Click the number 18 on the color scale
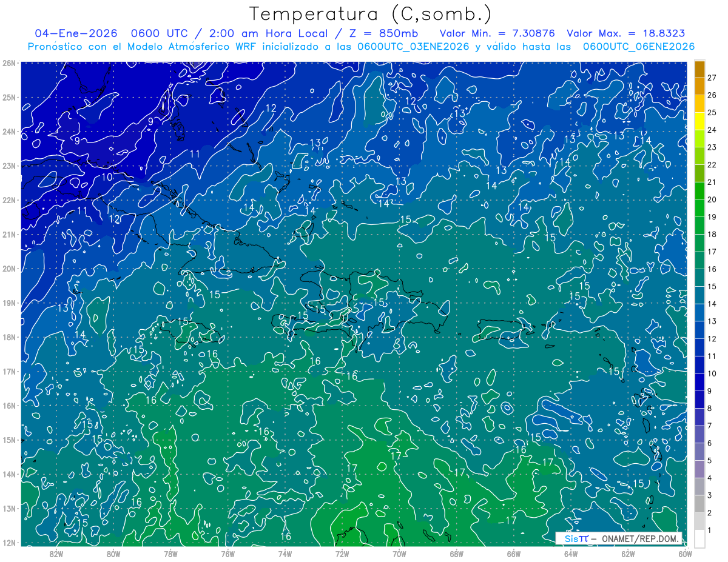728x562 pixels. tap(712, 235)
